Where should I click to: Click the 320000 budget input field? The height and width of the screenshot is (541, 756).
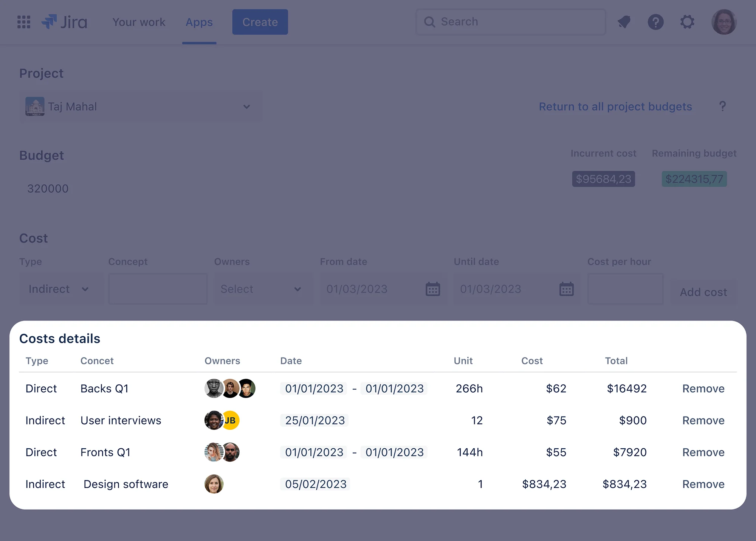(48, 188)
